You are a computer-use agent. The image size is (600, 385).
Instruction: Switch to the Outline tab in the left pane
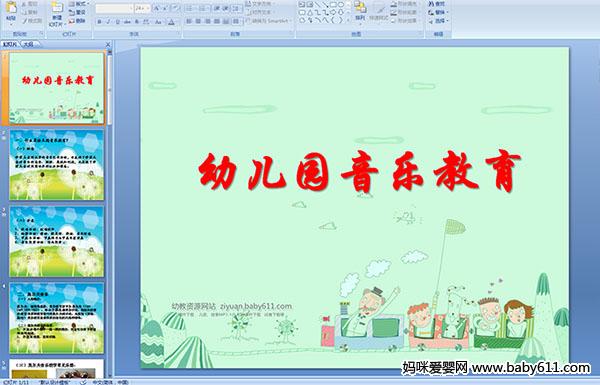[x=27, y=44]
